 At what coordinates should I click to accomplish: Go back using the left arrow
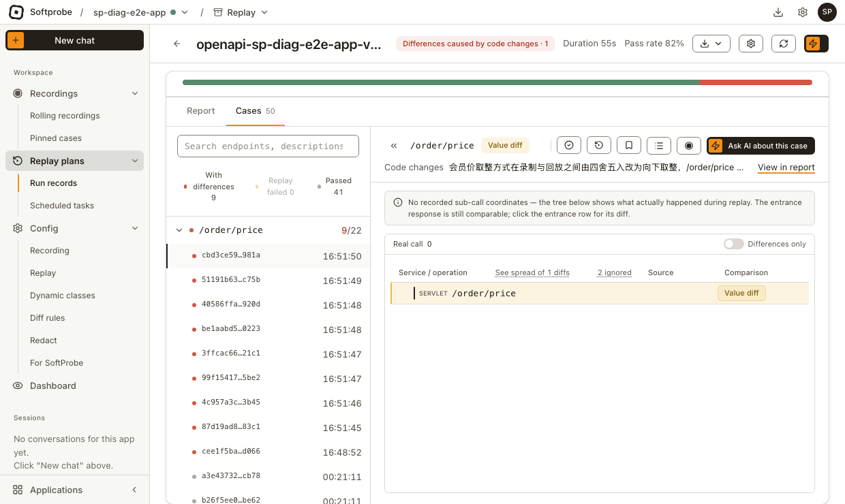(x=177, y=44)
